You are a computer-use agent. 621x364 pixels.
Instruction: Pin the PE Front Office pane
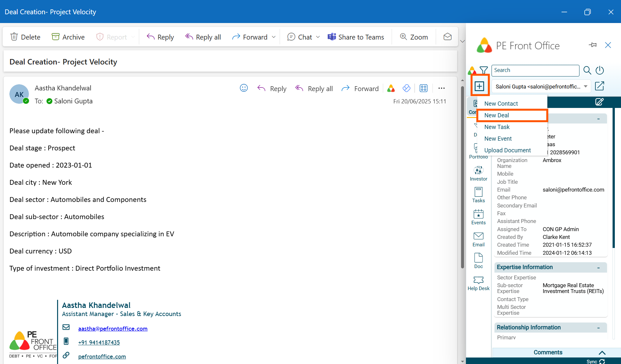[x=592, y=45]
